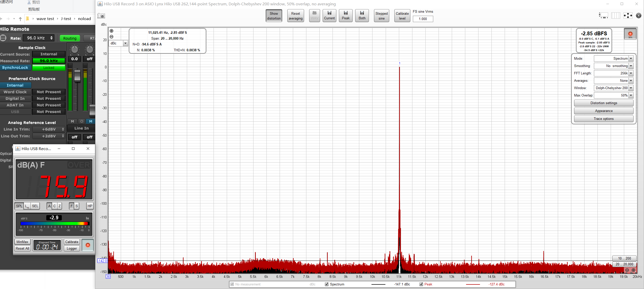Viewport: 644px width, 289px height.
Task: Open RTA settings via the gear icon
Action: [x=638, y=16]
